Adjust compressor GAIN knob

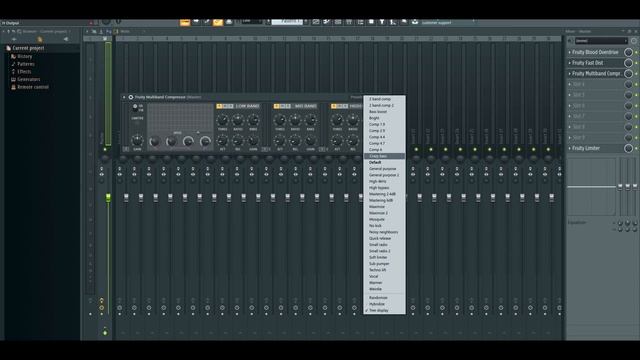[x=137, y=140]
